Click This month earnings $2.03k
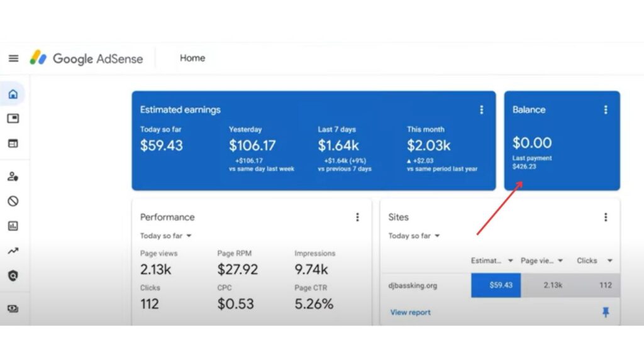This screenshot has height=362, width=644. (x=428, y=145)
